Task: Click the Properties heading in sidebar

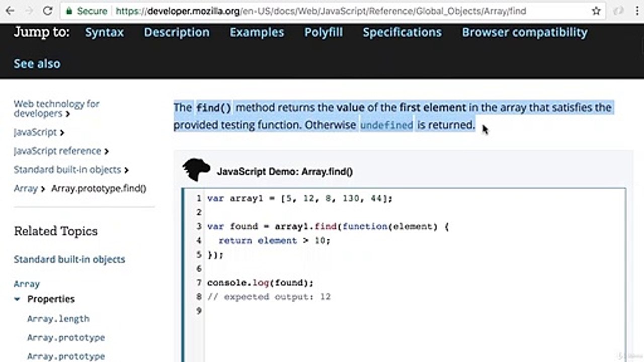Action: click(51, 299)
